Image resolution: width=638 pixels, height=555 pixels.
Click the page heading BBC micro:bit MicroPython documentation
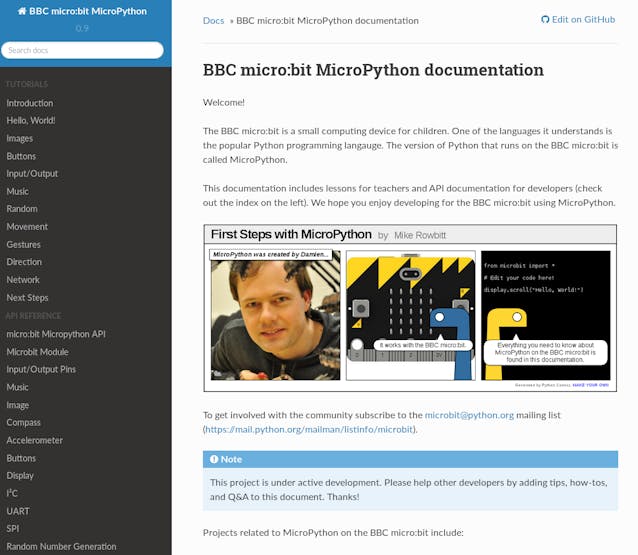pyautogui.click(x=373, y=70)
